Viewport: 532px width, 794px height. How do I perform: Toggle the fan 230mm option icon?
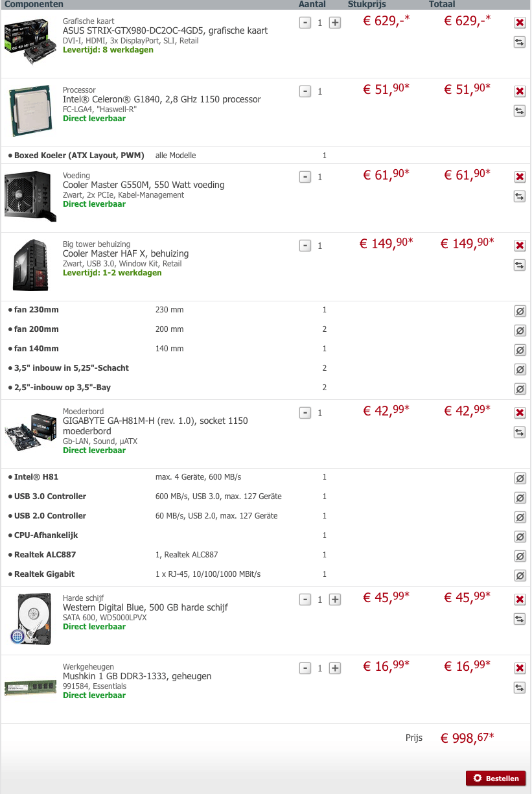[x=520, y=311]
